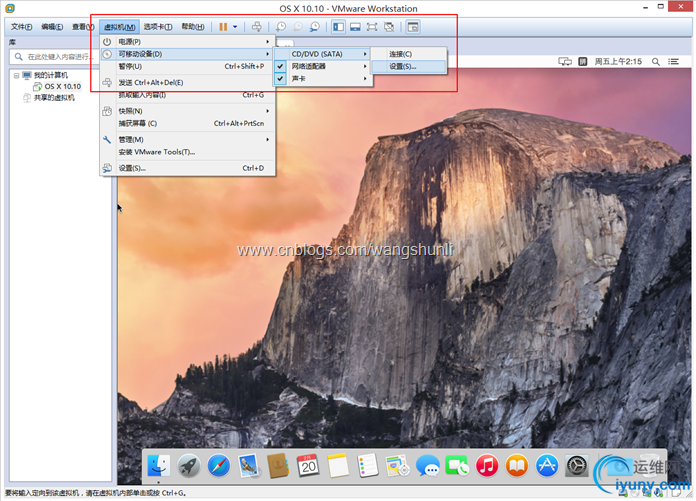Open the App Store icon in dock
The height and width of the screenshot is (501, 696).
(547, 466)
